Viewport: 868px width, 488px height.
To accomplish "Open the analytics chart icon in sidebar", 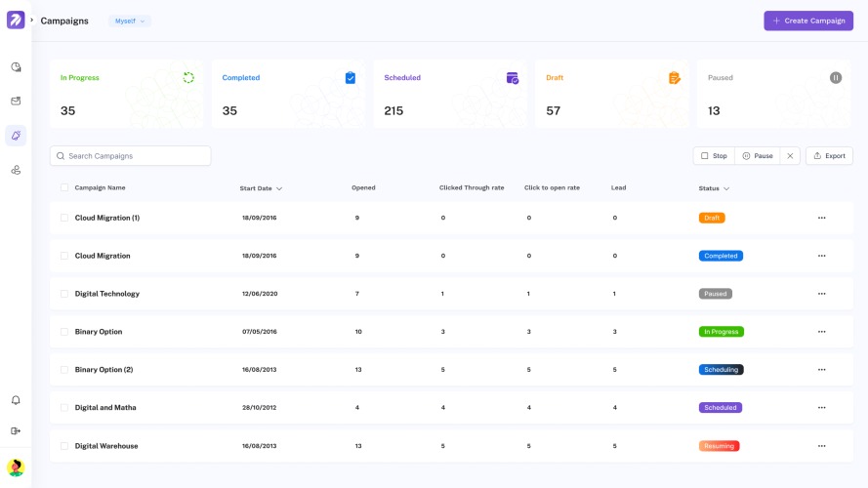I will (x=16, y=67).
